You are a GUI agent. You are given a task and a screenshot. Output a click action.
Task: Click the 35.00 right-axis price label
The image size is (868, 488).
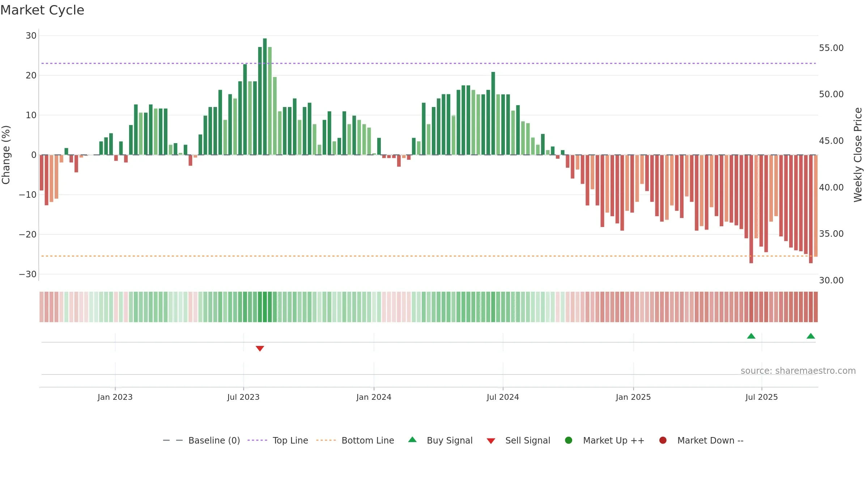(831, 234)
